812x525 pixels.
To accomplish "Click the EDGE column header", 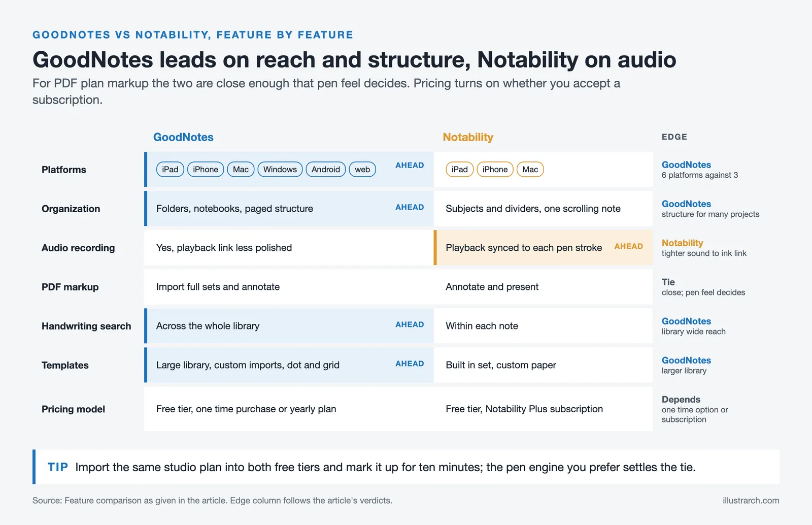I will [674, 137].
